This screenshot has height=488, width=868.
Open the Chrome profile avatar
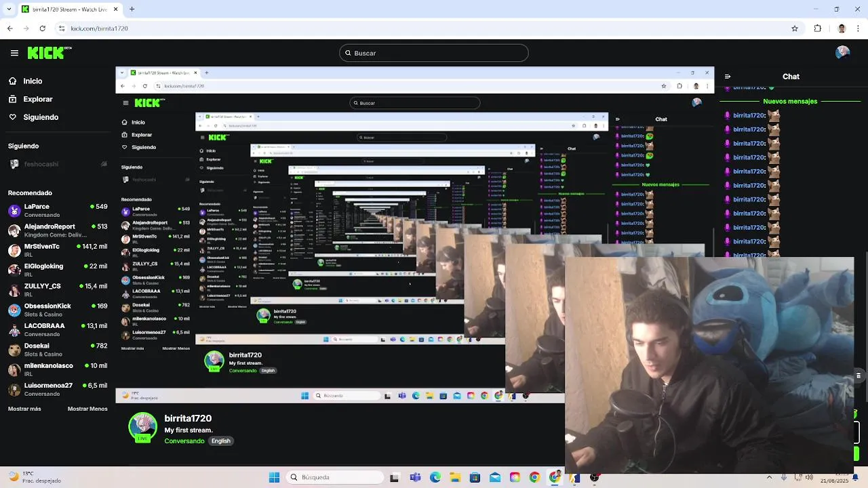[842, 28]
